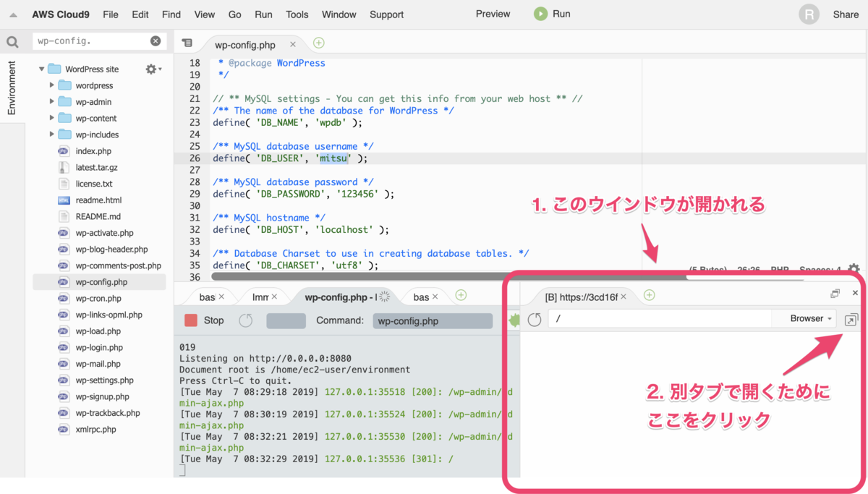Reload the preview browser page

pos(535,319)
